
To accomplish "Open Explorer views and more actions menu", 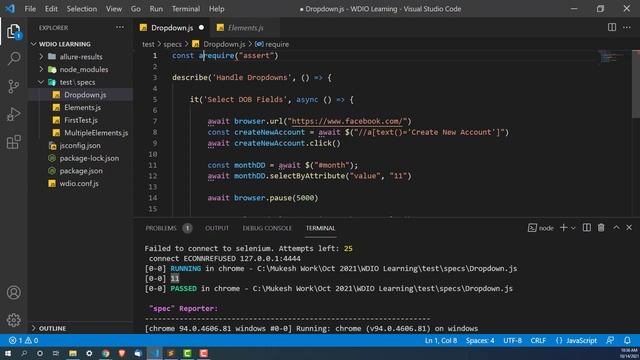I will point(120,27).
